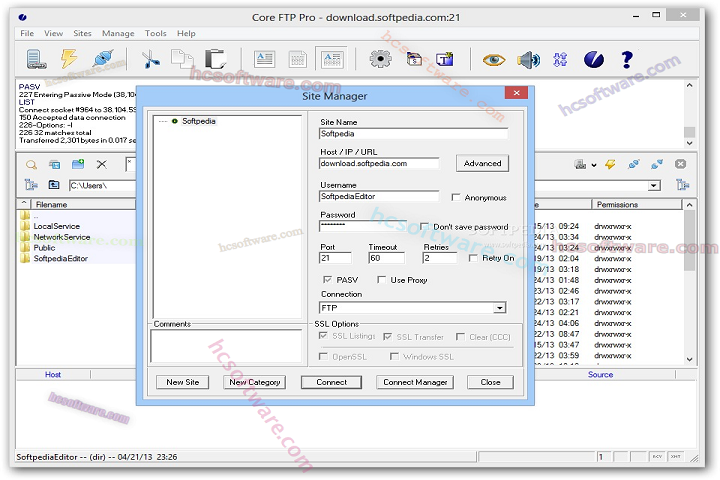Click the template T icon
This screenshot has width=720, height=480.
click(445, 59)
